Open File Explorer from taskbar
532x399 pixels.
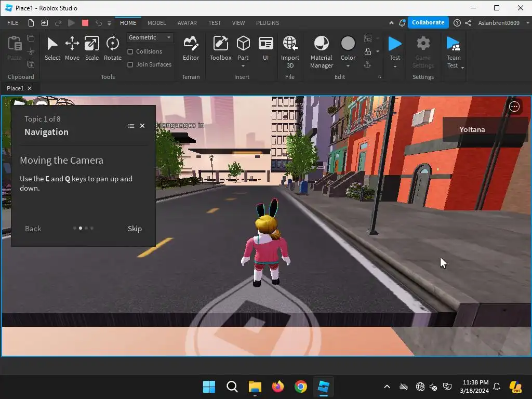point(255,387)
